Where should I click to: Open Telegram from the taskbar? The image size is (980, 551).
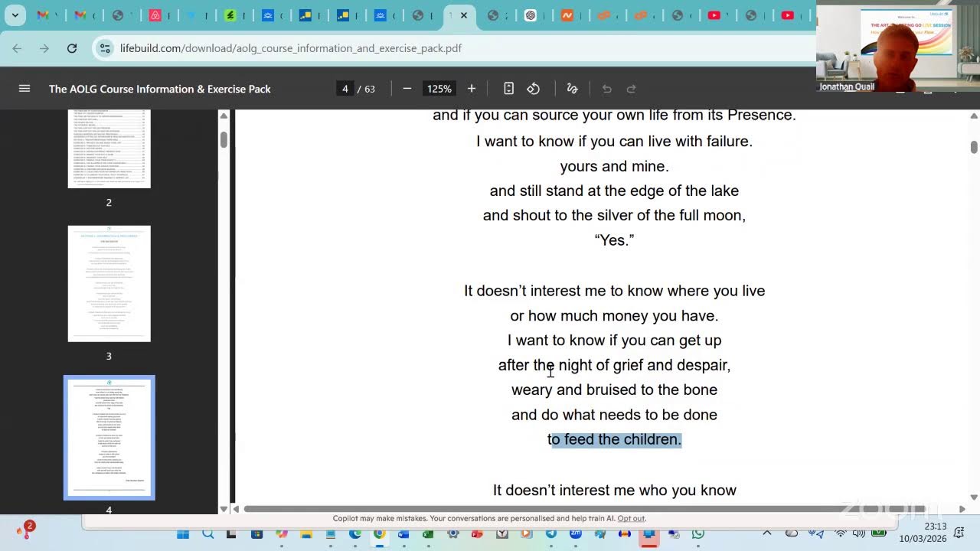tap(551, 533)
